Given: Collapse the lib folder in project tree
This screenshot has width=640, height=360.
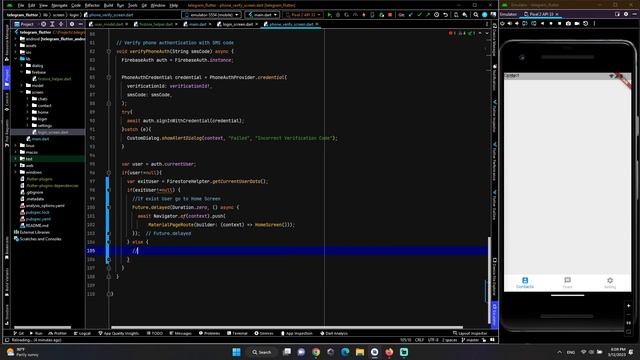Looking at the screenshot, I should coord(16,59).
